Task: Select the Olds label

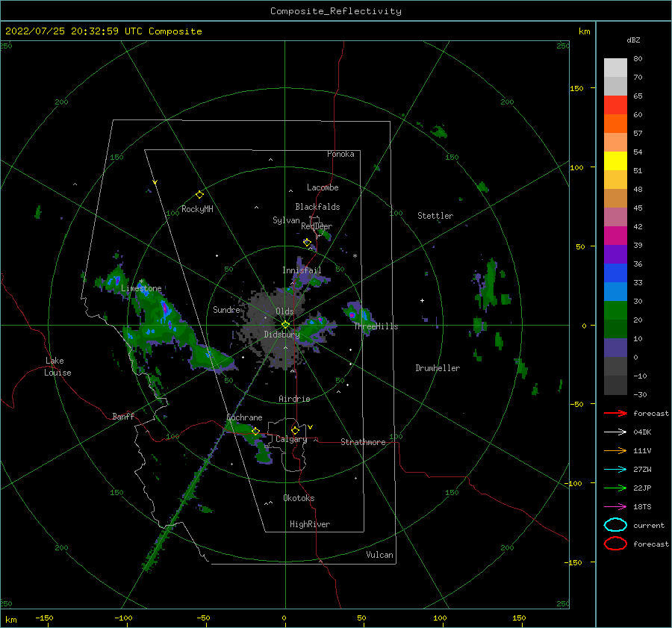Action: click(284, 311)
